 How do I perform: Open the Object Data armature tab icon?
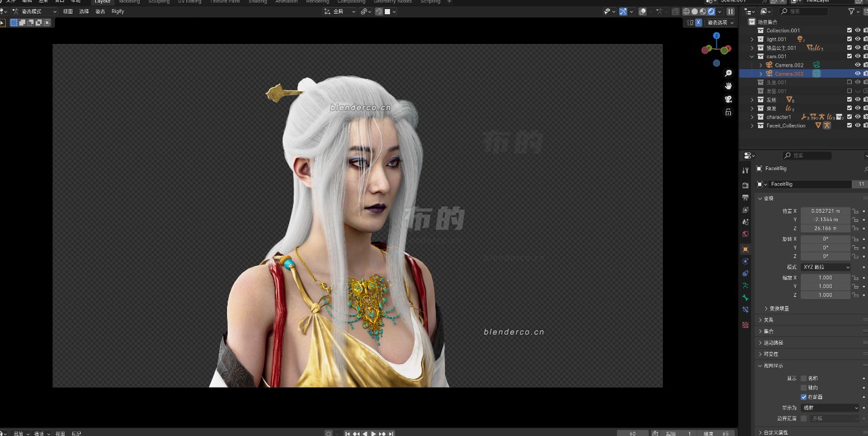(x=745, y=285)
